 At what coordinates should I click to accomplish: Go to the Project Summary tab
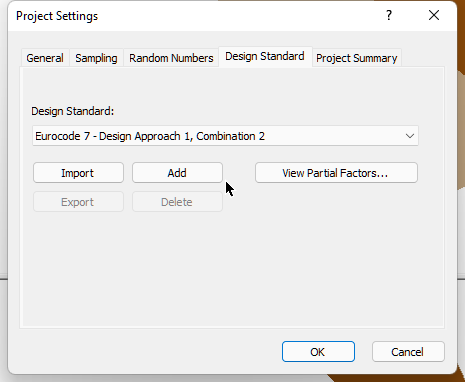[357, 58]
